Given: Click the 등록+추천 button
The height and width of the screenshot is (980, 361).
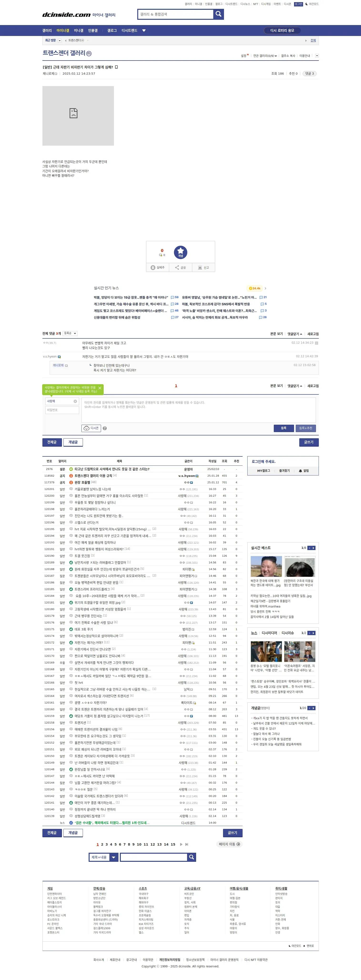Looking at the screenshot, I should pos(306,428).
